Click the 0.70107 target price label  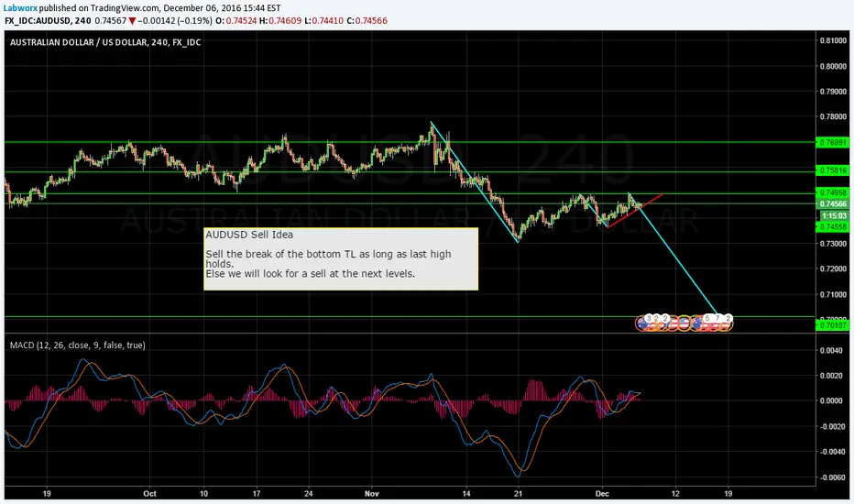(833, 325)
